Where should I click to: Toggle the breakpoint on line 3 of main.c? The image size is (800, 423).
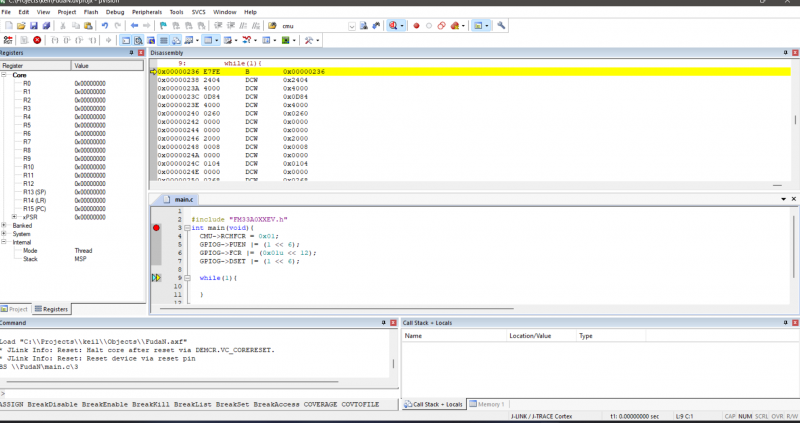(x=156, y=228)
